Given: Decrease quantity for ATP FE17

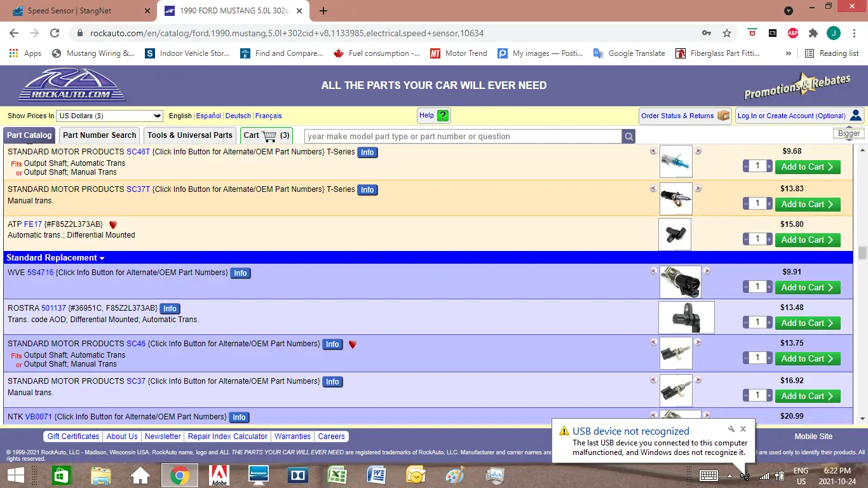Looking at the screenshot, I should (x=745, y=240).
